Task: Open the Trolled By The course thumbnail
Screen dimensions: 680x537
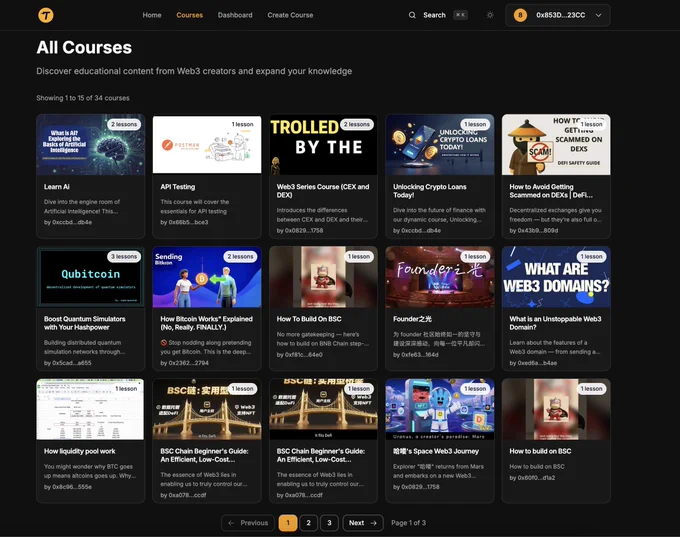Action: pos(323,145)
